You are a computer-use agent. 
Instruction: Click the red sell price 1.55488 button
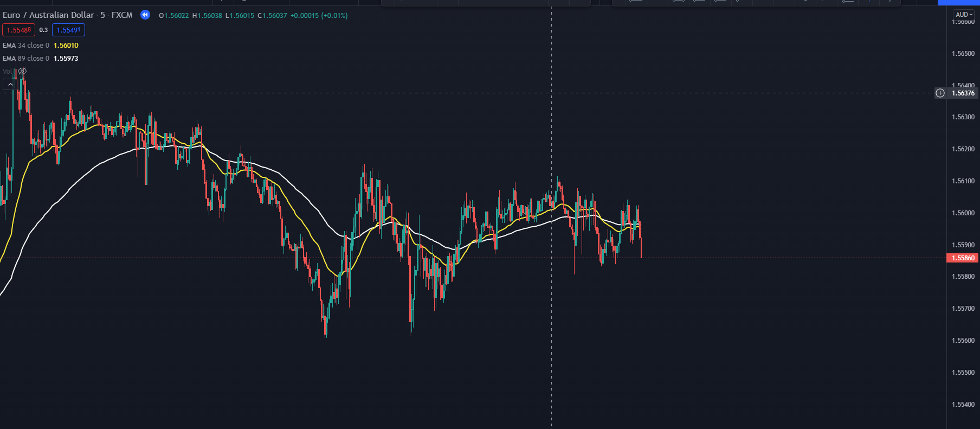click(x=19, y=30)
